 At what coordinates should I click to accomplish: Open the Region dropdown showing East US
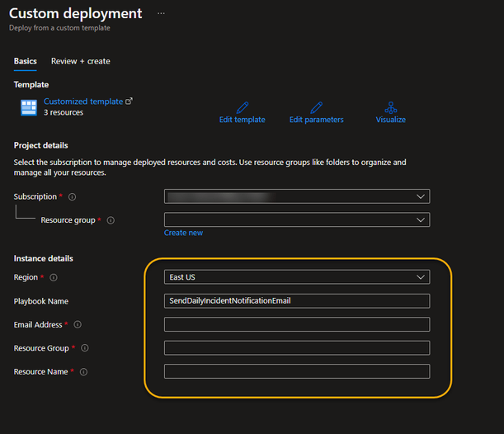click(x=297, y=277)
